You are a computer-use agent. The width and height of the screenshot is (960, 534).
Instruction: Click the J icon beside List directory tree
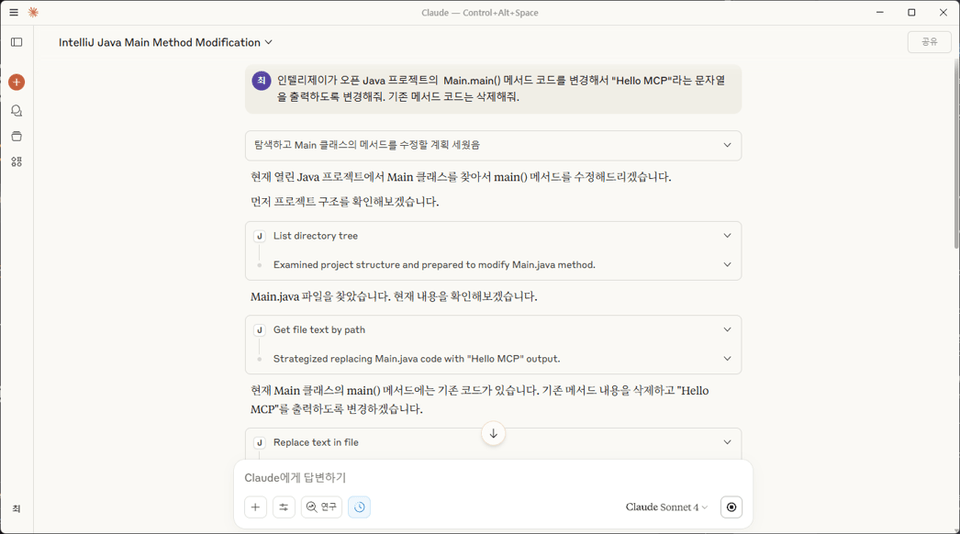click(x=260, y=236)
